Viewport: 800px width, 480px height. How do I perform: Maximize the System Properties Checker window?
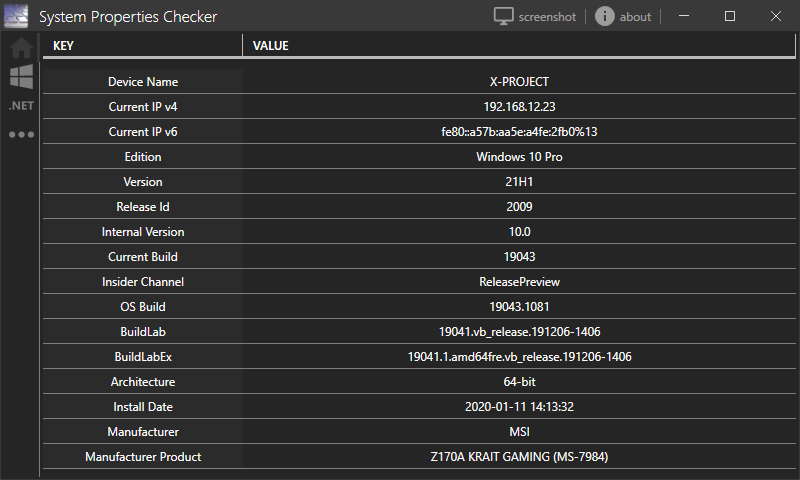[730, 16]
